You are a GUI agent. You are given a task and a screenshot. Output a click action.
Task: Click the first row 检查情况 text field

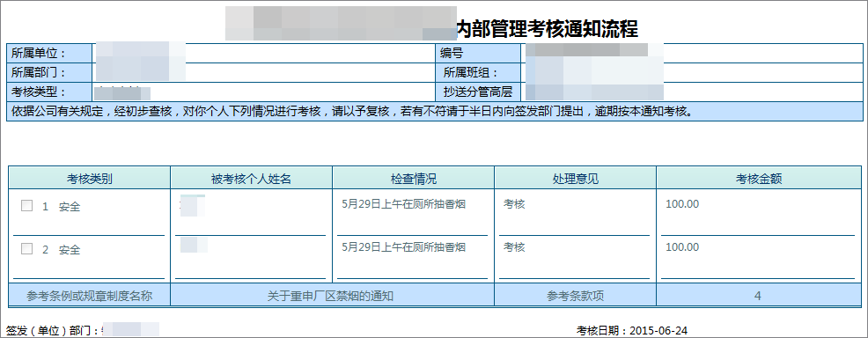(x=412, y=213)
